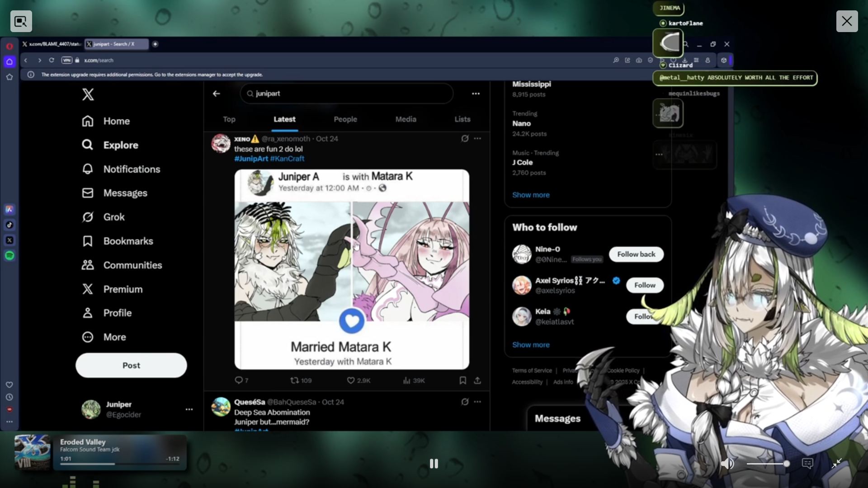Screen dimensions: 868x488
Task: Adjust the video volume slider
Action: (768, 464)
